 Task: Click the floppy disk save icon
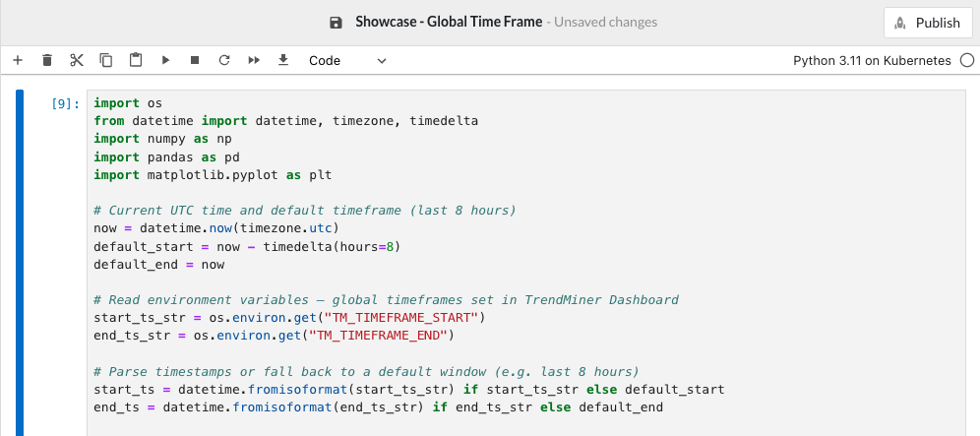point(337,23)
